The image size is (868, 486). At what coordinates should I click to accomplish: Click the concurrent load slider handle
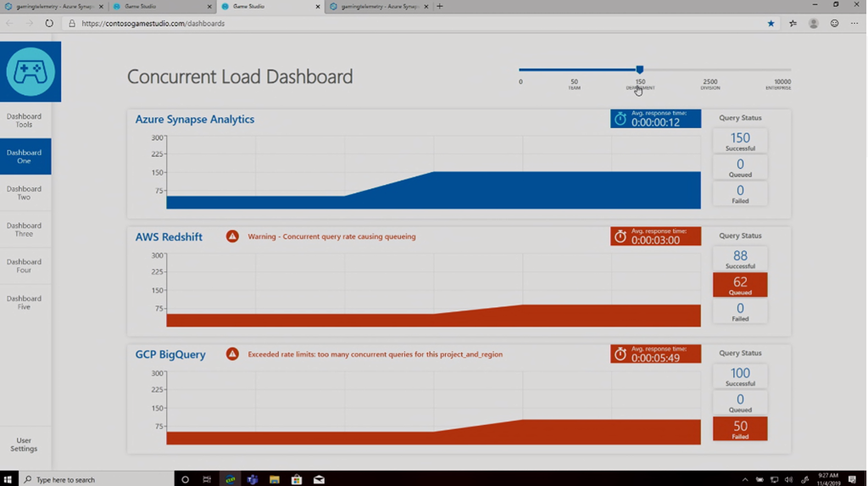point(640,70)
